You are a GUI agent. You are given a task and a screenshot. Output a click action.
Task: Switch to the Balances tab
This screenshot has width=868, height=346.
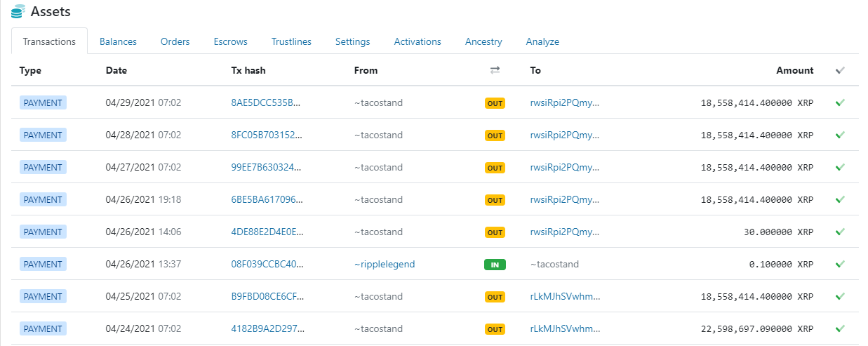coord(118,41)
